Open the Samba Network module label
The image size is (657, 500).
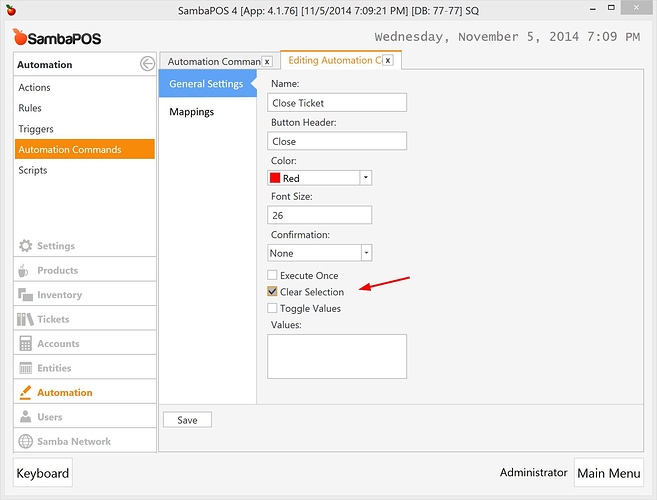(74, 441)
